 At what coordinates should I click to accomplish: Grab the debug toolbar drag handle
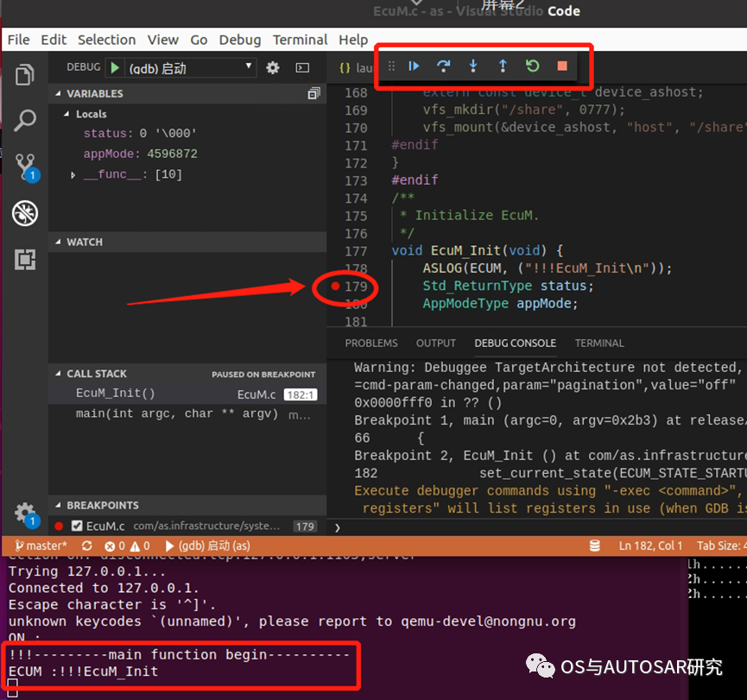(391, 66)
